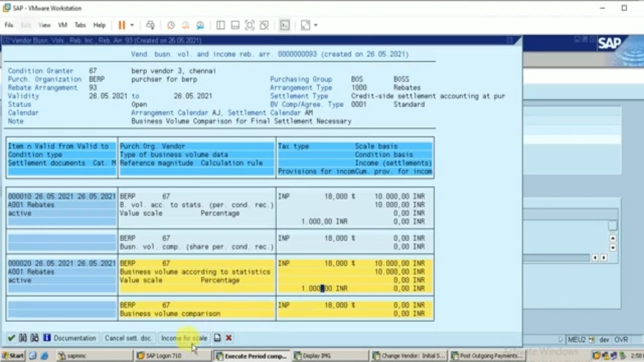Click the 1.000,00 INR provision in item 000010
644x362 pixels.
coord(324,222)
